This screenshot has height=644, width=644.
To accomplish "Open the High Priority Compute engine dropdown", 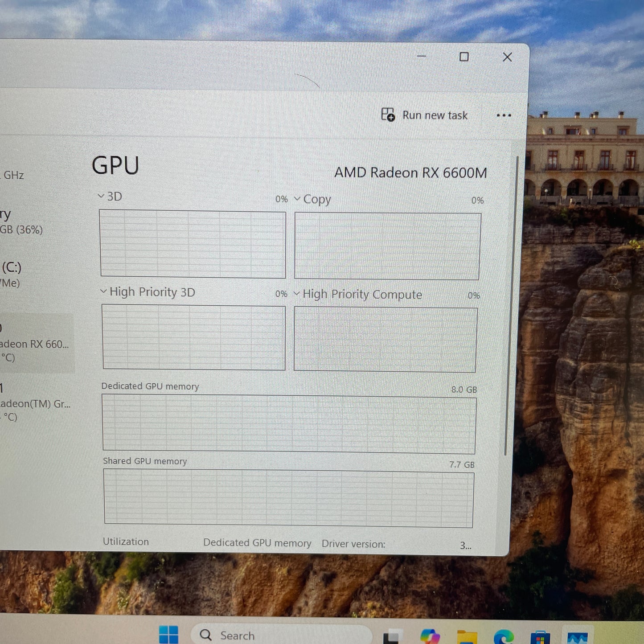I will click(297, 293).
